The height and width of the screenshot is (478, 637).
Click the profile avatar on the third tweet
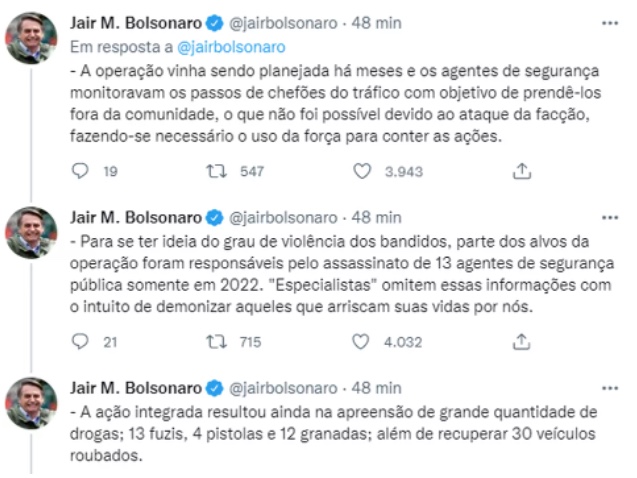[31, 403]
